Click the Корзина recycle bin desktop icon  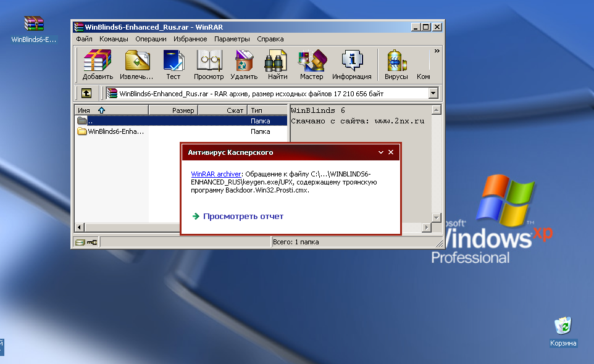[x=563, y=331]
